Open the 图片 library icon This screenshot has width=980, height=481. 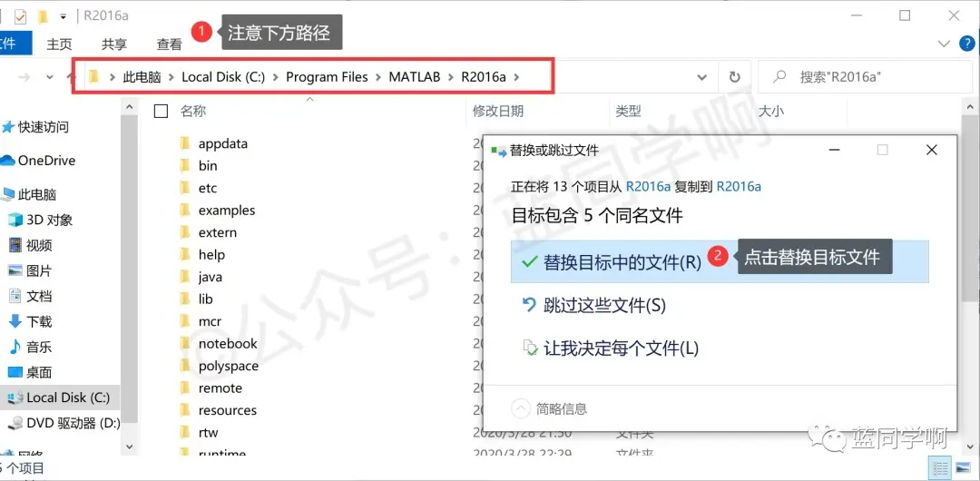[x=15, y=270]
